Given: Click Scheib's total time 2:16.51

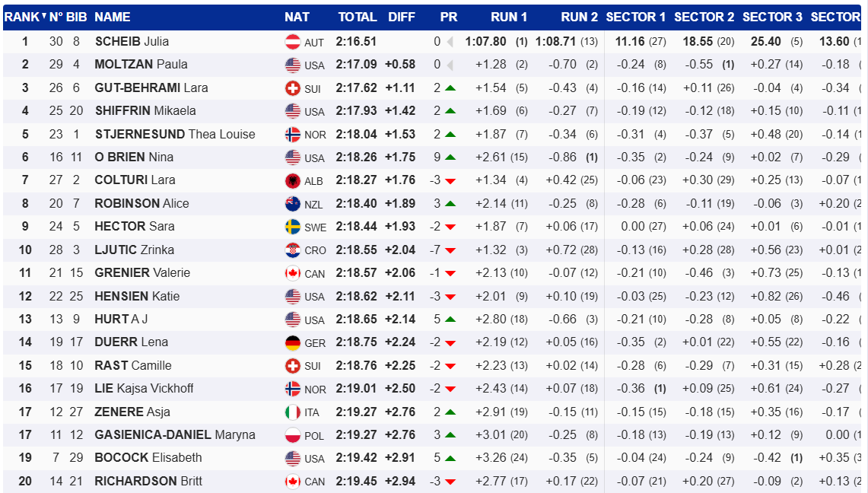Looking at the screenshot, I should click(357, 42).
